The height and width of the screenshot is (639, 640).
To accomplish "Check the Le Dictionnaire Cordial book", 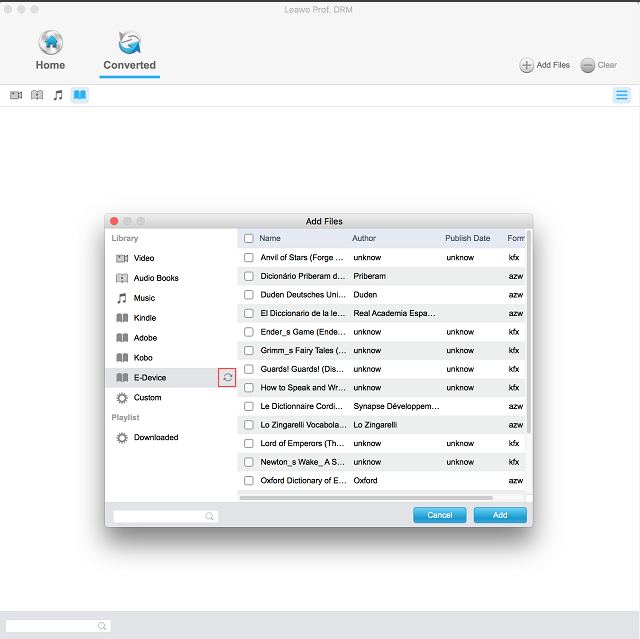I will tap(249, 406).
